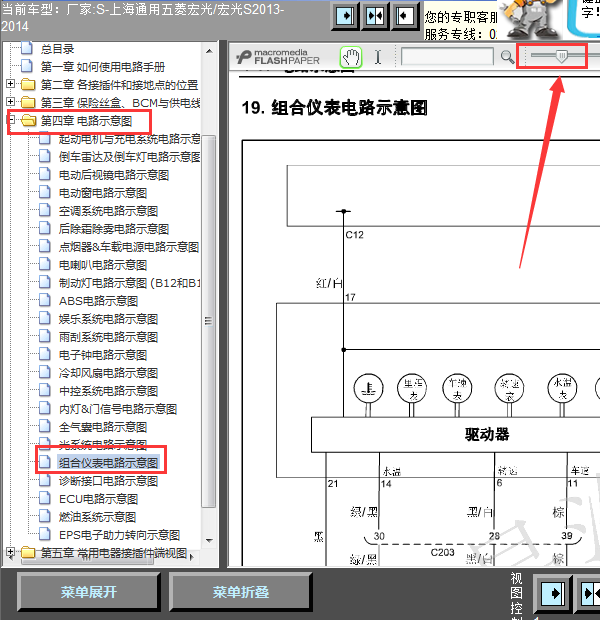Open 倒车雷达及倒车灯电路示意图
Image resolution: width=600 pixels, height=620 pixels.
[x=129, y=157]
